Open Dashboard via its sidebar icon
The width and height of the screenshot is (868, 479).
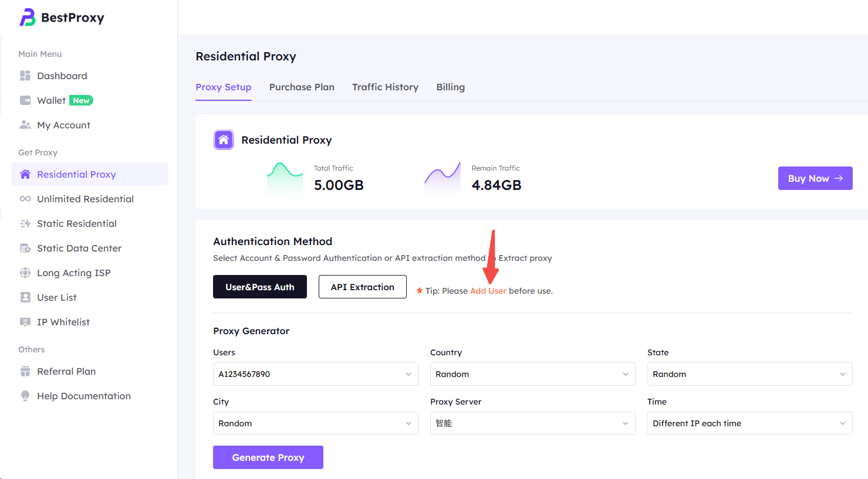25,76
